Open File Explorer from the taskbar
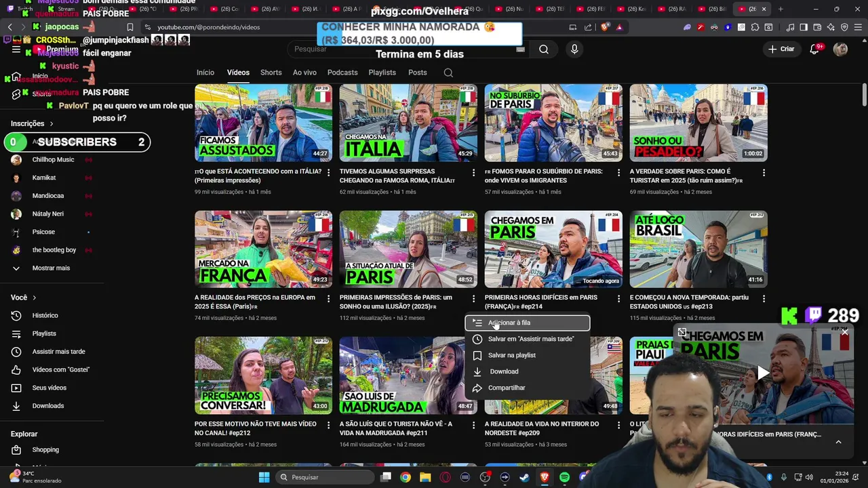The image size is (868, 488). [x=425, y=477]
